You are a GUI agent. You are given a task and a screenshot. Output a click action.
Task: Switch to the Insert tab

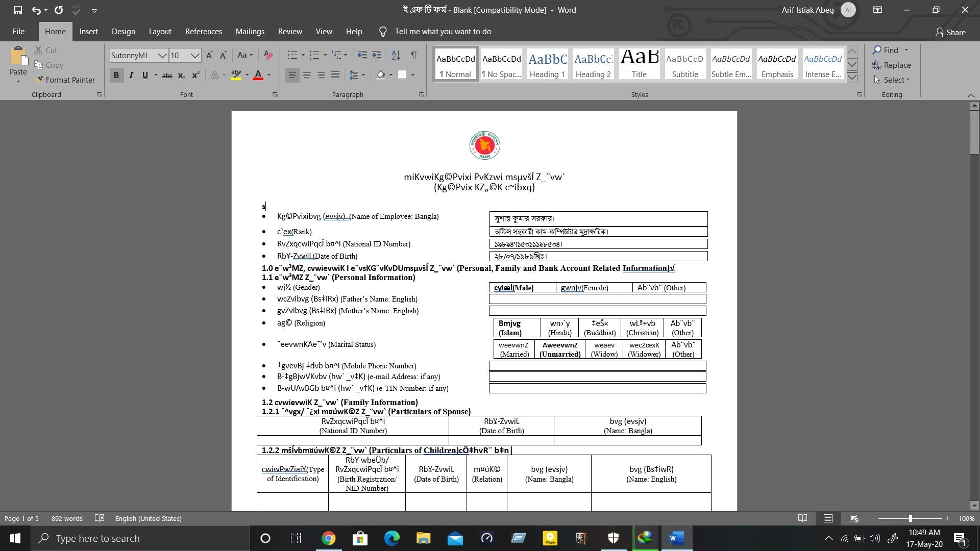pos(88,32)
